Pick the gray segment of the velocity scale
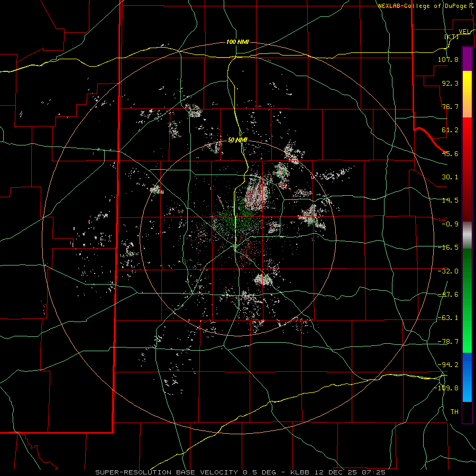The image size is (476, 476). [467, 235]
